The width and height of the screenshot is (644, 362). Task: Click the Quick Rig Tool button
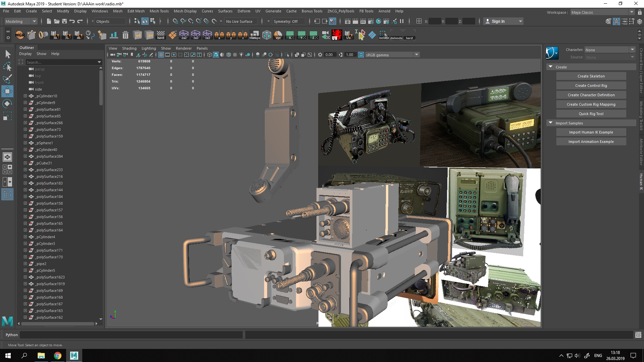(x=591, y=114)
